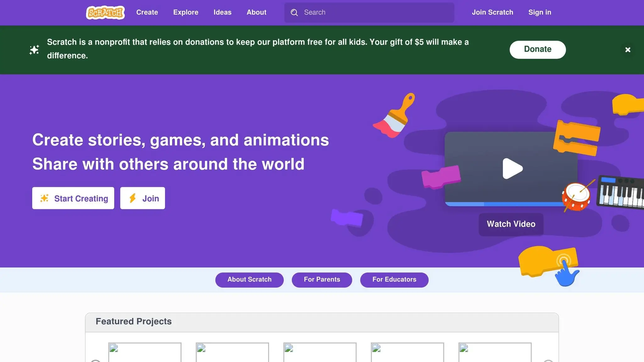Image resolution: width=644 pixels, height=362 pixels.
Task: Click the sparkle icon in the donation banner
Action: 34,49
